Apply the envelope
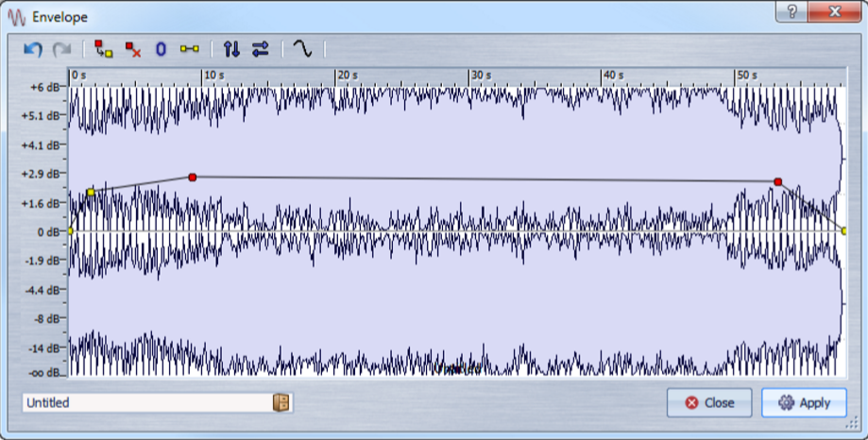This screenshot has width=868, height=440. click(804, 402)
